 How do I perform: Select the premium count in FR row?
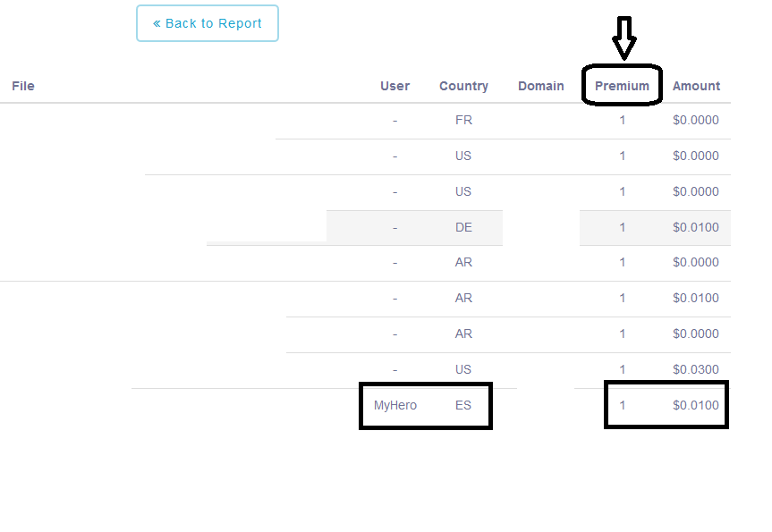click(x=623, y=120)
